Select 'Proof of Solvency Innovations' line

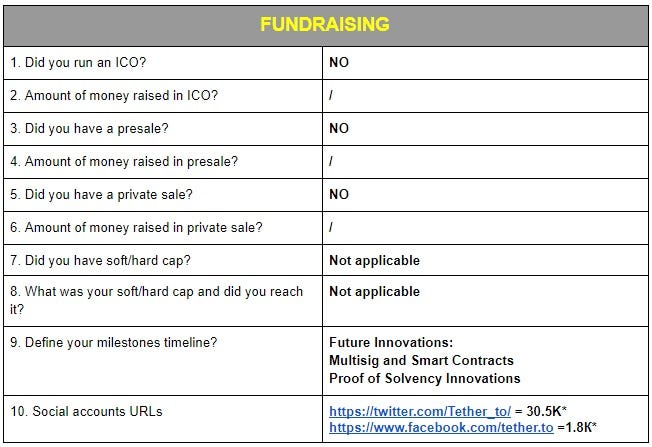pos(425,378)
